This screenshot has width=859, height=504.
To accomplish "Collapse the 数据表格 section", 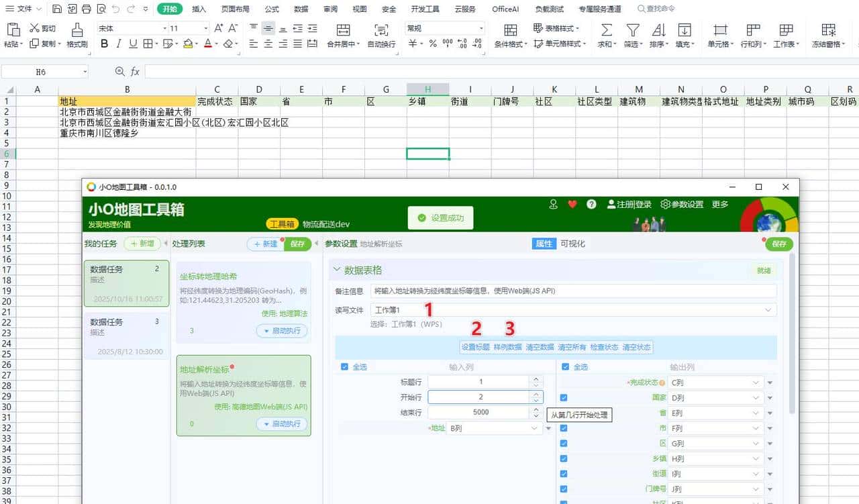I will pyautogui.click(x=337, y=268).
